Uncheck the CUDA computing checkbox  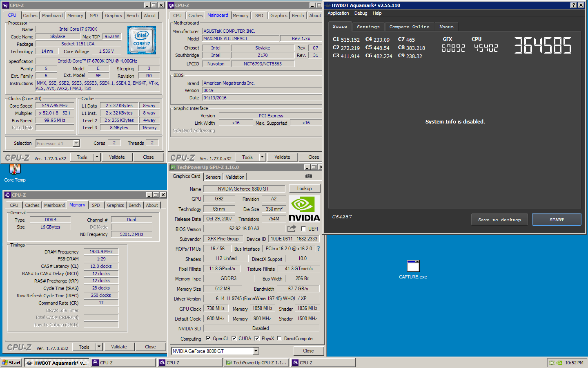pos(234,339)
